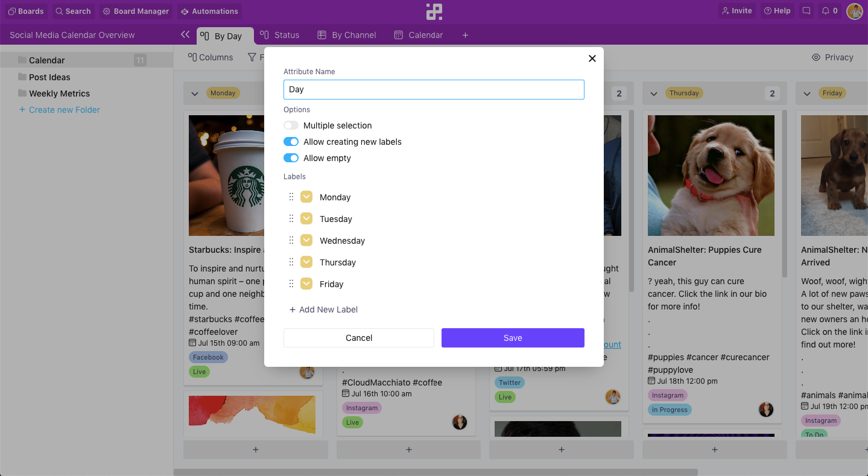Open the Privacy settings eye icon
The width and height of the screenshot is (868, 476).
point(816,57)
